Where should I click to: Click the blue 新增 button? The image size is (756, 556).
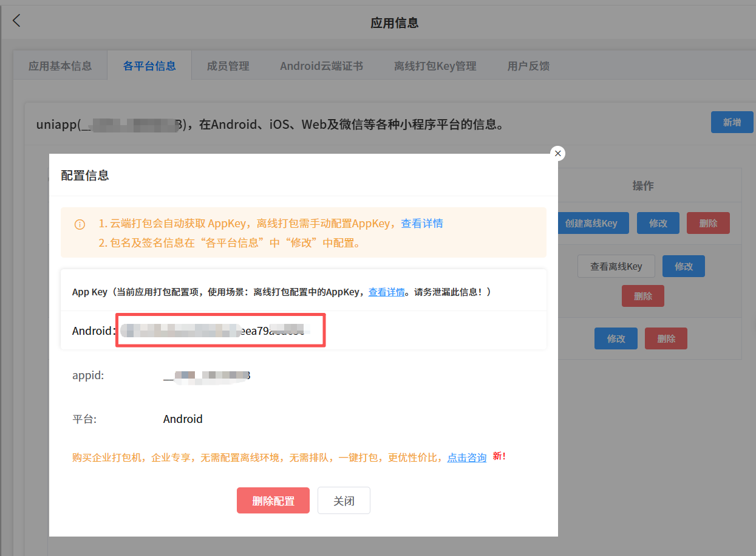tap(732, 122)
